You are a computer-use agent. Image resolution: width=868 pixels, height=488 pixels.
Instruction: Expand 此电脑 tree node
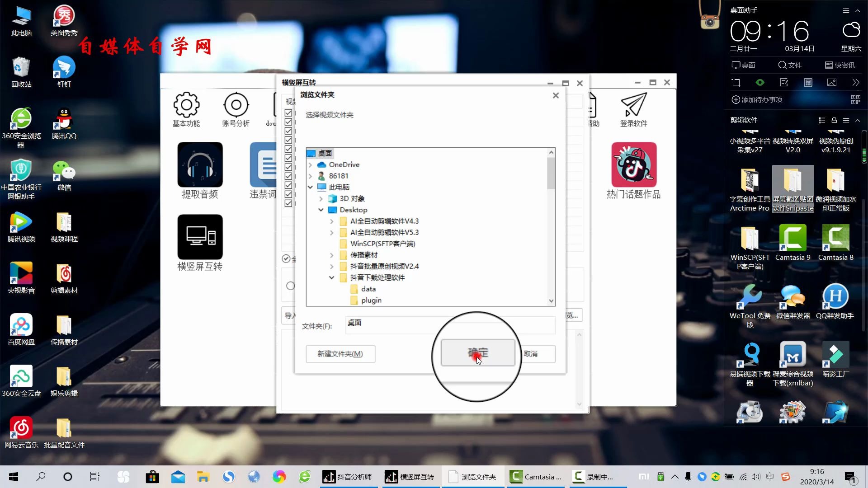point(311,187)
